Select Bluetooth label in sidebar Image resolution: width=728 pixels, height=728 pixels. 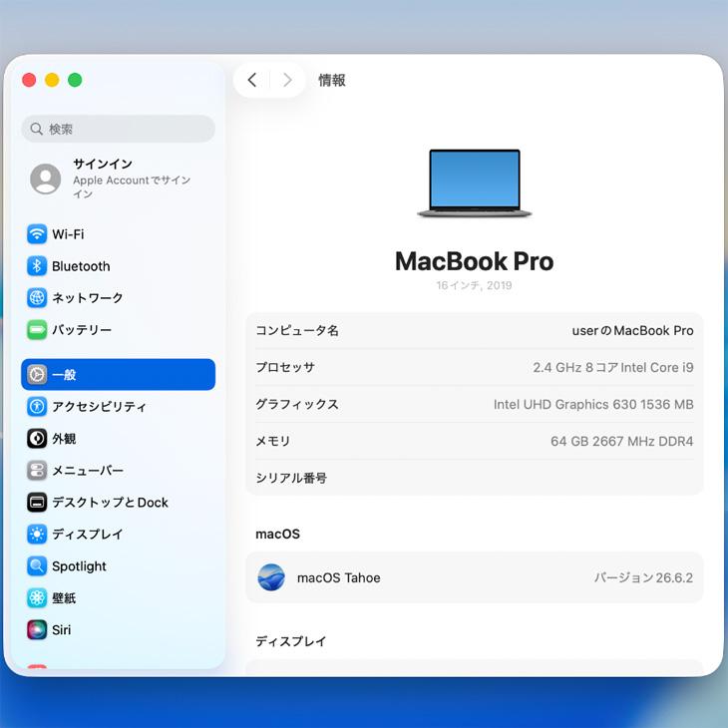(81, 266)
